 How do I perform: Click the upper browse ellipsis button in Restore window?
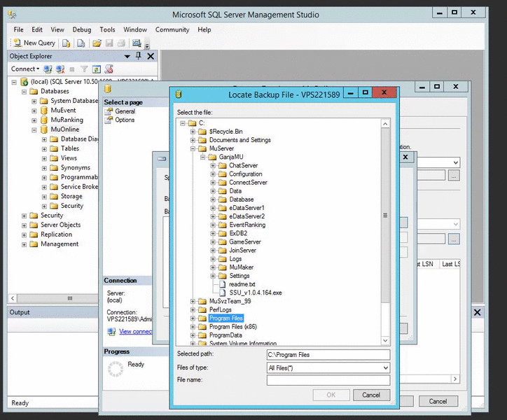point(454,176)
